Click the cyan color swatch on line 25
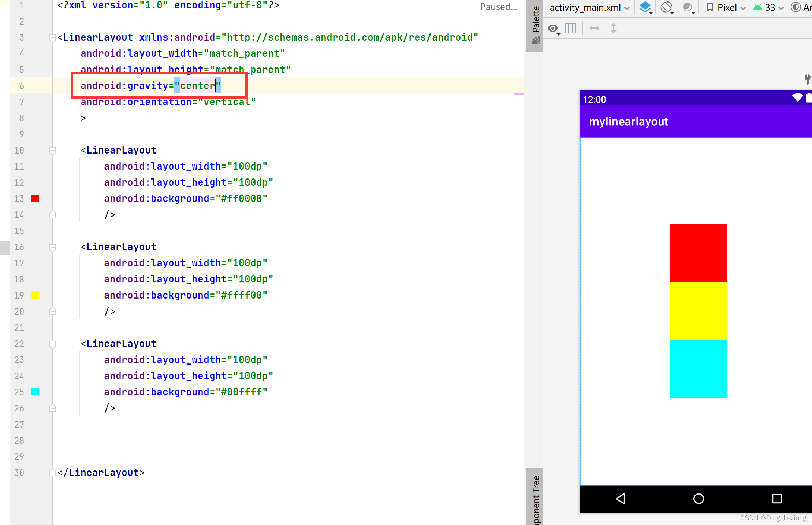This screenshot has height=525, width=812. click(x=35, y=392)
